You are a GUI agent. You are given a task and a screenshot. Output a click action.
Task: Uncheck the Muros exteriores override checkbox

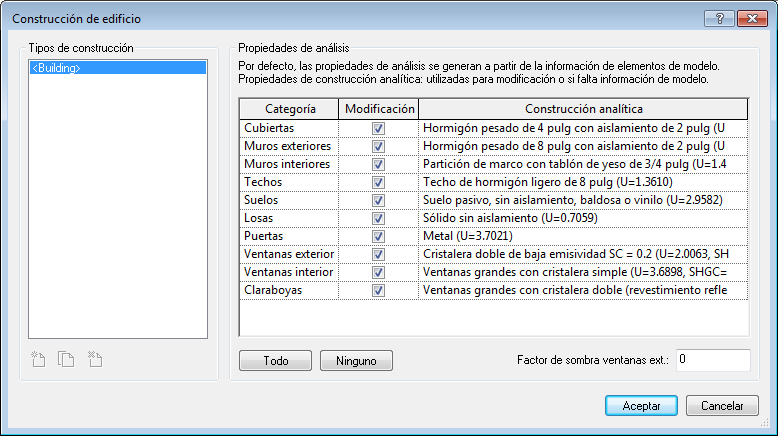(x=378, y=146)
